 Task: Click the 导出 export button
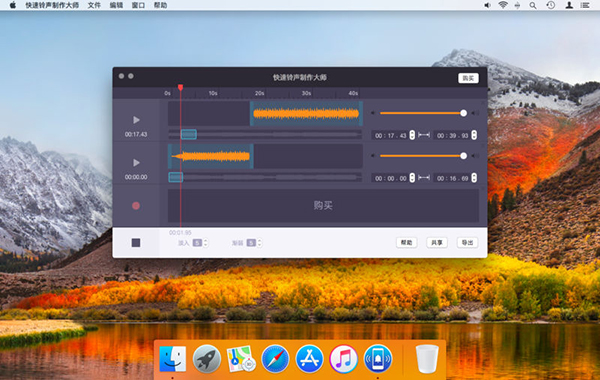(x=468, y=243)
